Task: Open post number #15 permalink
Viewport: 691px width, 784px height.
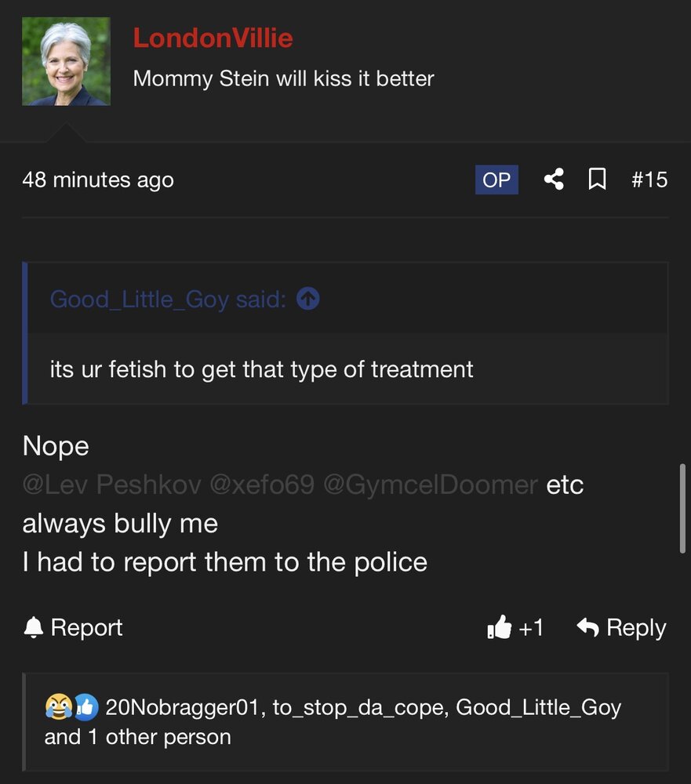Action: click(x=649, y=180)
